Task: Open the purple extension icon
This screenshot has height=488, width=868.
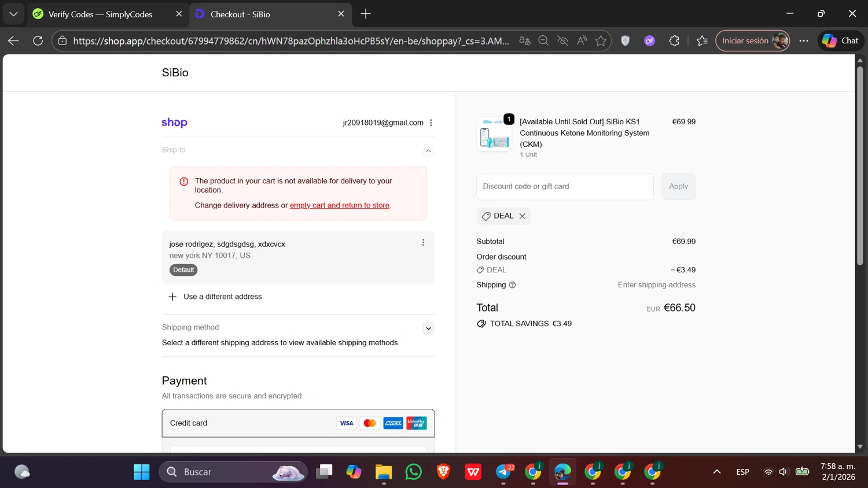Action: pos(650,40)
